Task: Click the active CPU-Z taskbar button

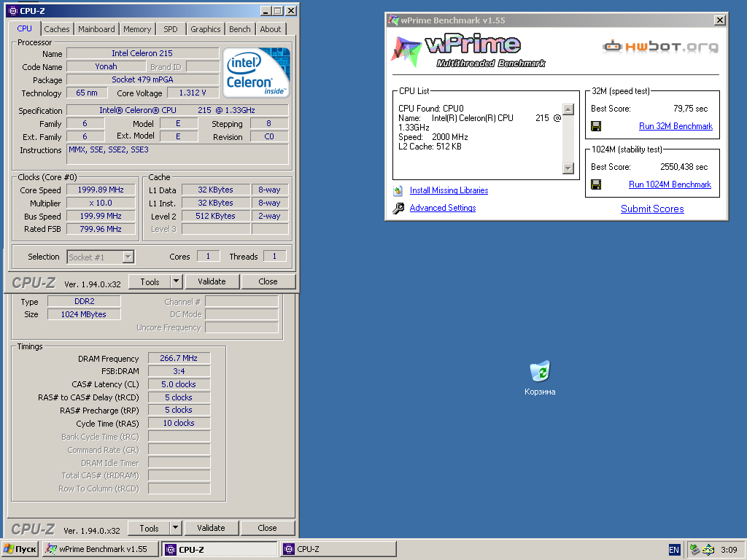Action: (x=220, y=549)
